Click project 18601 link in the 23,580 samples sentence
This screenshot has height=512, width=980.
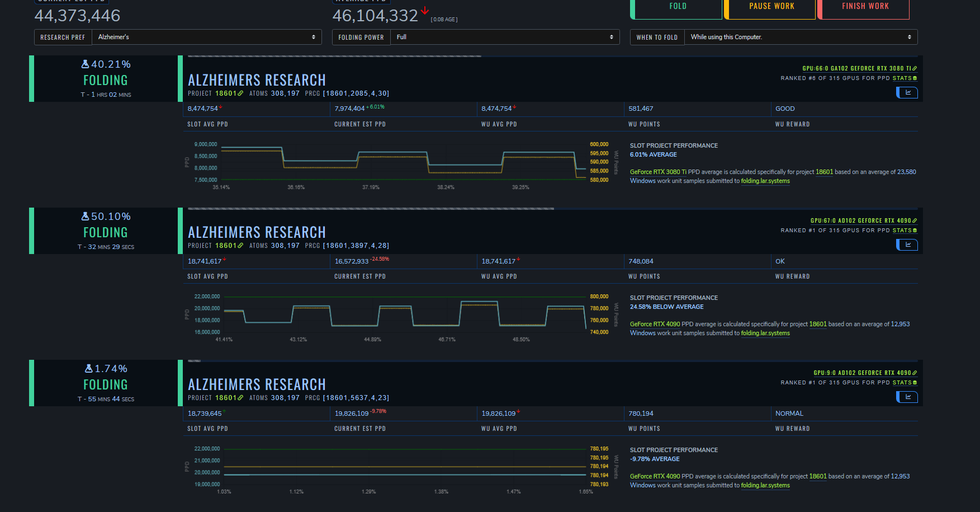point(824,172)
